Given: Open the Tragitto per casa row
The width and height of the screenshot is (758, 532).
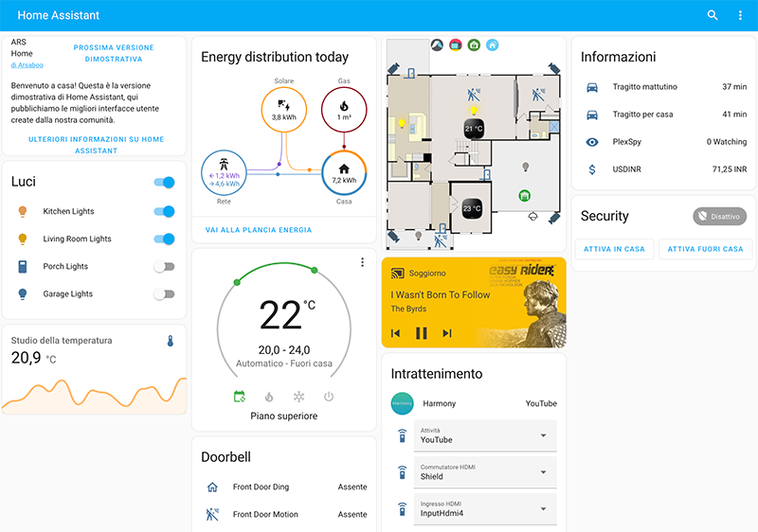Looking at the screenshot, I should [664, 115].
